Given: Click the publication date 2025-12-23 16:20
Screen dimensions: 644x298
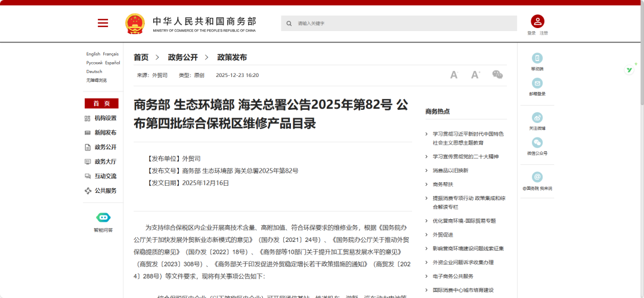Looking at the screenshot, I should point(237,75).
